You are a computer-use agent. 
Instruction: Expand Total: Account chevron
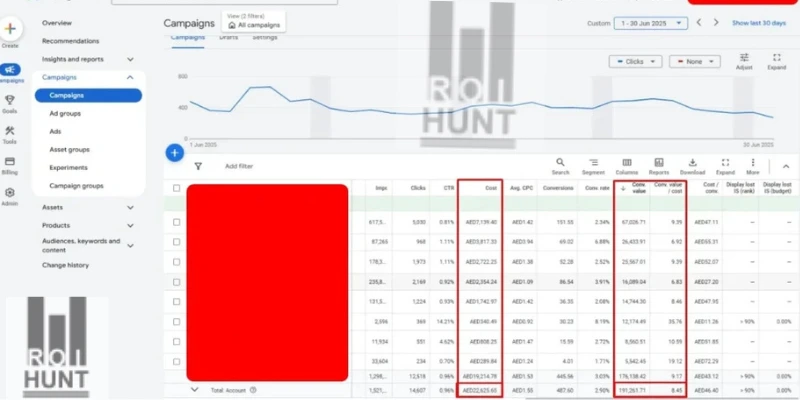point(194,389)
